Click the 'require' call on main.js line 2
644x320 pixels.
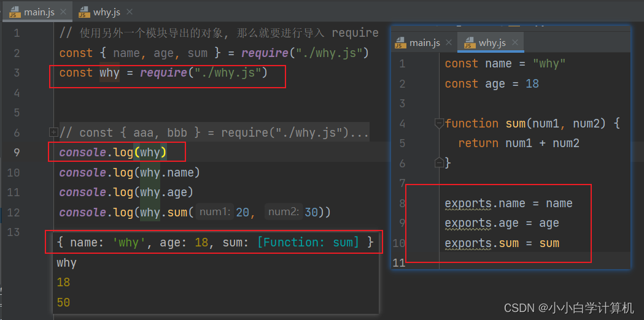point(265,53)
